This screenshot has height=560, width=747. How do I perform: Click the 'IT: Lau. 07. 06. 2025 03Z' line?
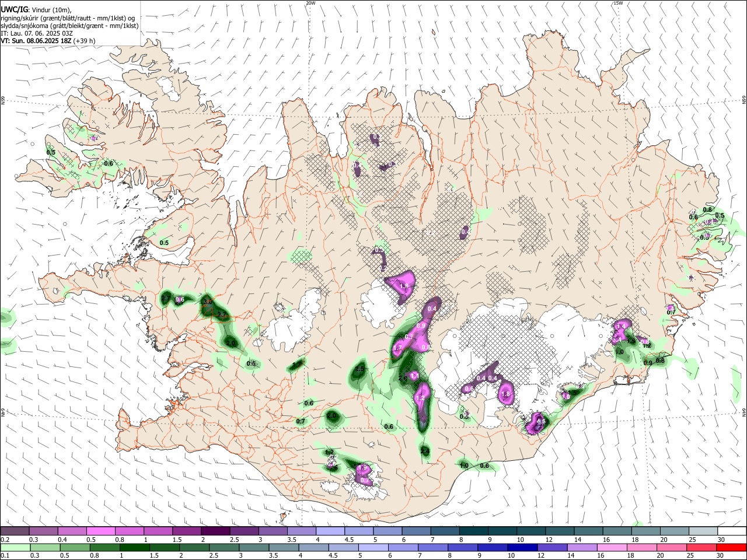[36, 33]
